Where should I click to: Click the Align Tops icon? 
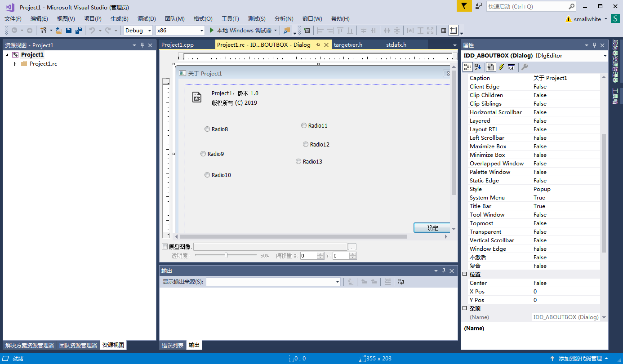pos(340,31)
